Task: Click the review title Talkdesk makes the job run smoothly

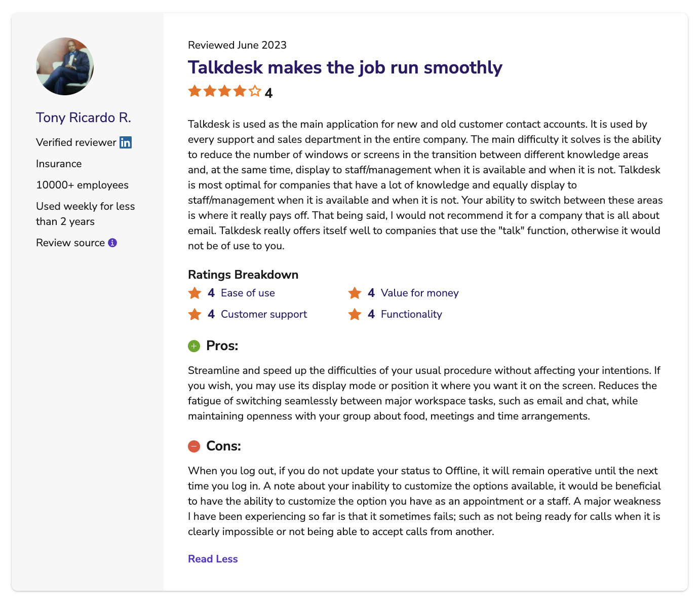Action: pyautogui.click(x=345, y=67)
